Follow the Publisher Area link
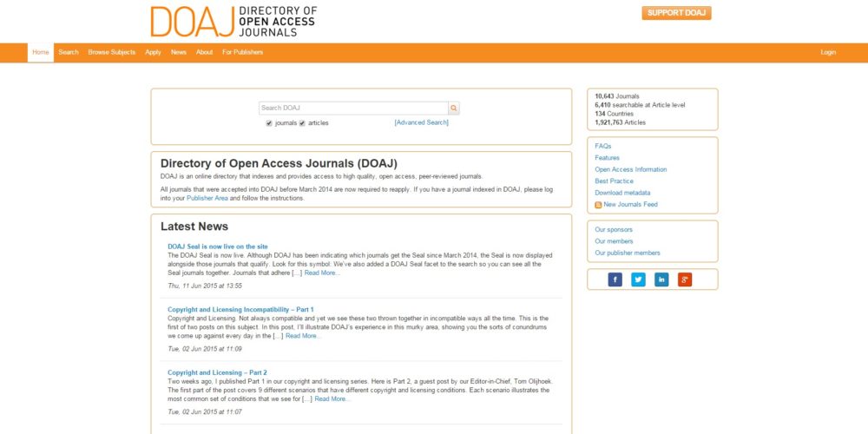The image size is (868, 434). 207,198
